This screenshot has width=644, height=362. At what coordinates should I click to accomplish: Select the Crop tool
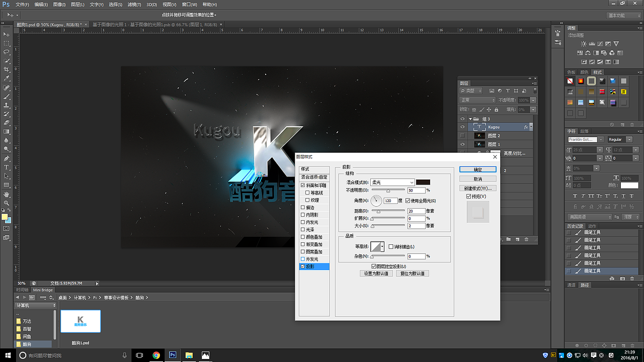tap(7, 69)
